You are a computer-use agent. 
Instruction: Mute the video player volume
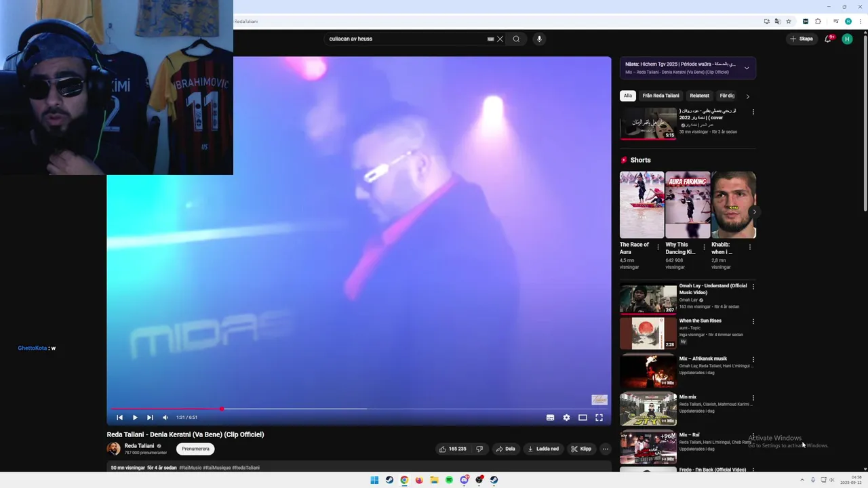pos(165,418)
